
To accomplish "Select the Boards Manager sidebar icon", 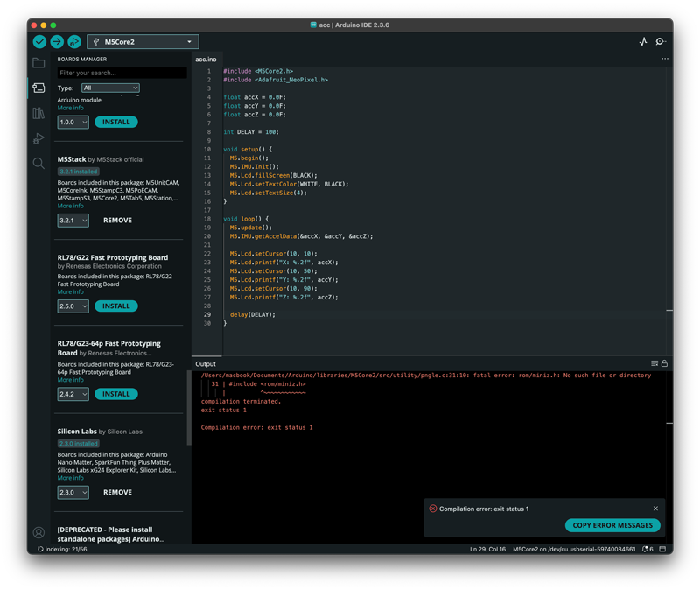I will click(x=38, y=88).
